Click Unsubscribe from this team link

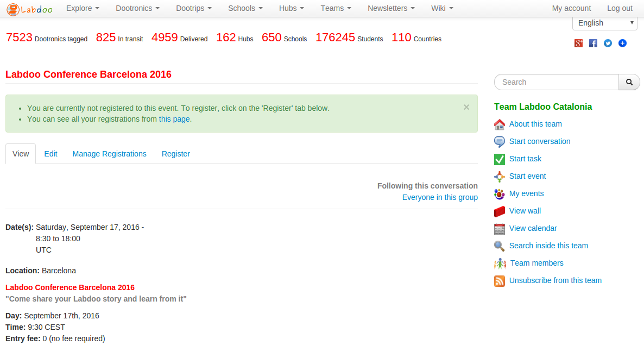(x=555, y=280)
